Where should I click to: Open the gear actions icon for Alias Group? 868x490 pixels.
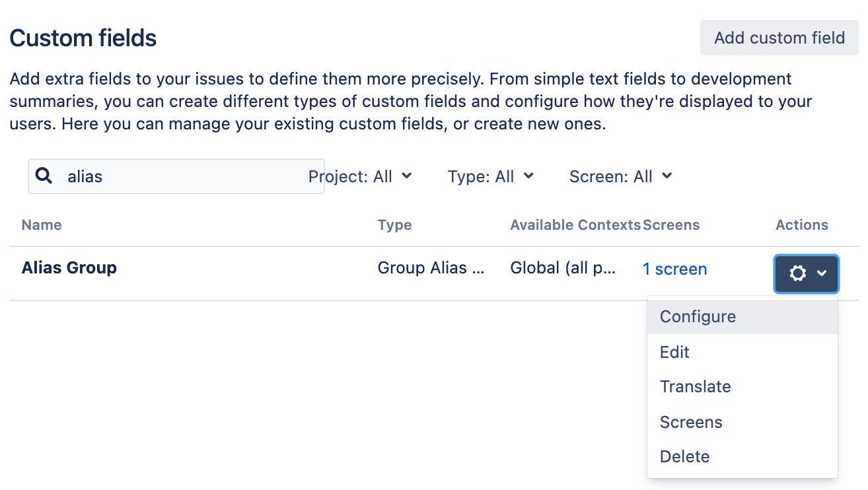click(x=798, y=273)
